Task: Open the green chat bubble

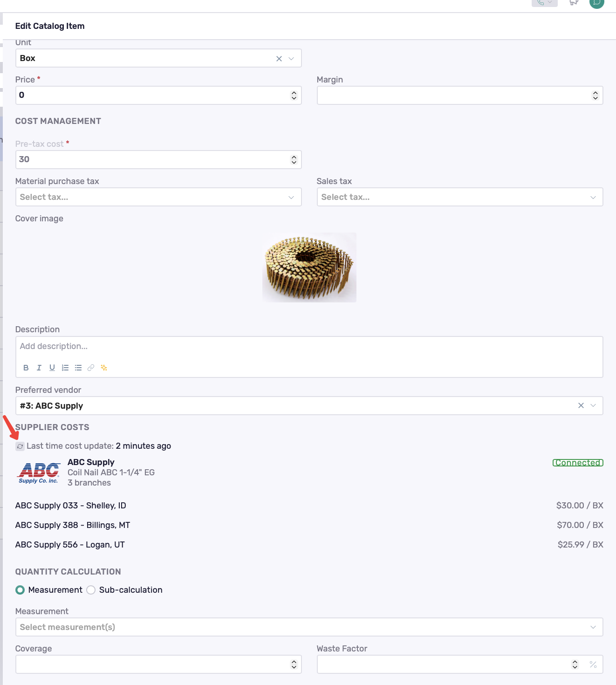Action: tap(597, 3)
